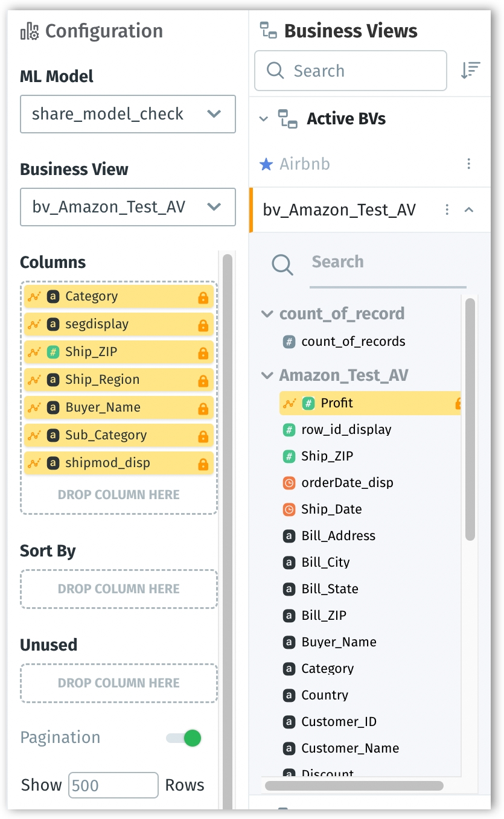Collapse the Amazon_Test_AV field group
Screen dimensions: 504x819
(267, 375)
